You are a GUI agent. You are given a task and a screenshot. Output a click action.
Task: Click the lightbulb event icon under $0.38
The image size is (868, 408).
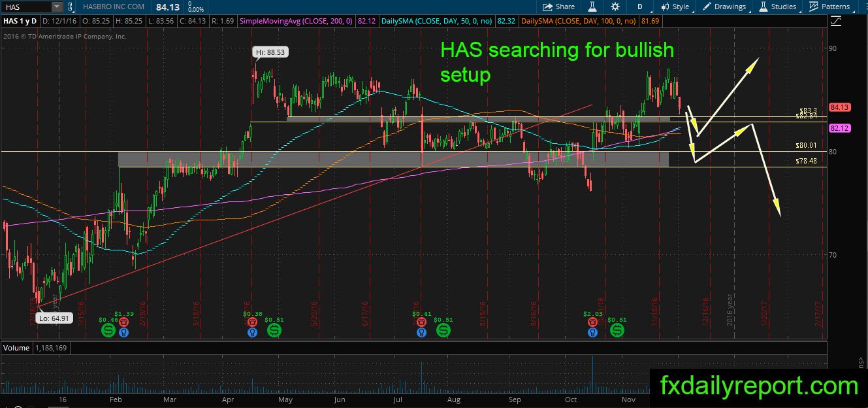pyautogui.click(x=253, y=332)
